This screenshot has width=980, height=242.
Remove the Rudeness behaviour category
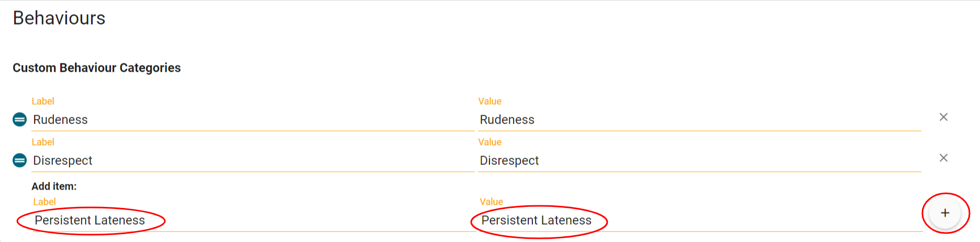(943, 117)
